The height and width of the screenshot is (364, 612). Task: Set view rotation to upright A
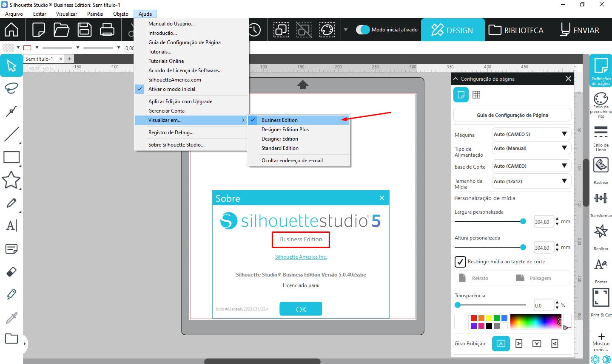point(501,344)
